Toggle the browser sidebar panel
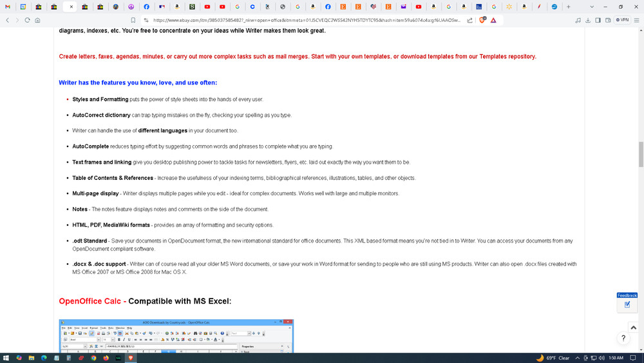 coord(598,20)
